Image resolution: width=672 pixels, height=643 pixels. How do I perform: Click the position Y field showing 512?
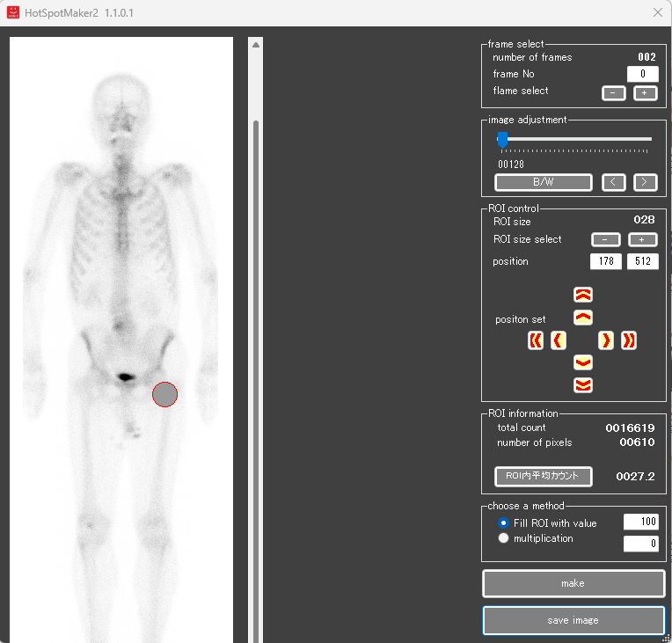point(642,261)
